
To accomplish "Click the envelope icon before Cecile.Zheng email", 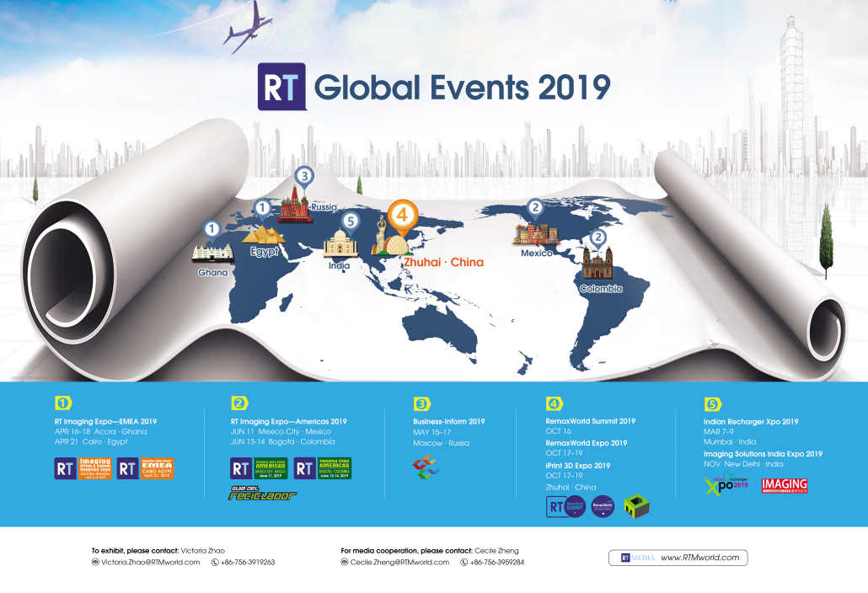I will pyautogui.click(x=345, y=562).
